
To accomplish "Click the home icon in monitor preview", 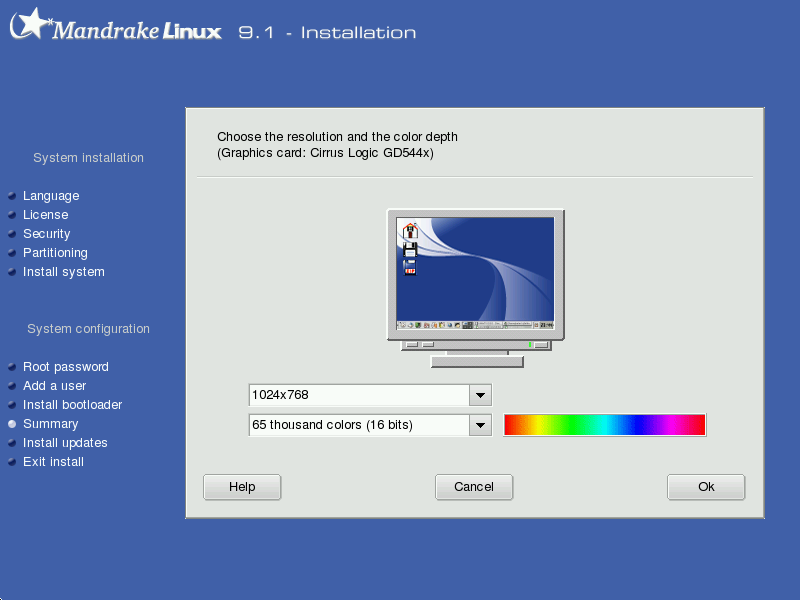I will pyautogui.click(x=410, y=231).
